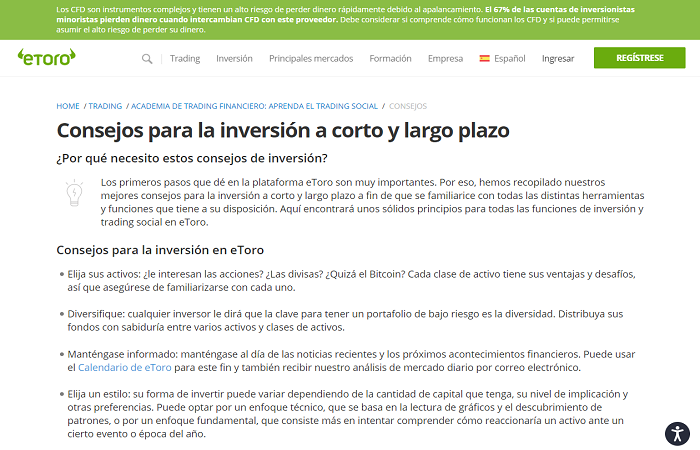Open the Inversión menu
Viewport: 700px width, 450px height.
234,58
